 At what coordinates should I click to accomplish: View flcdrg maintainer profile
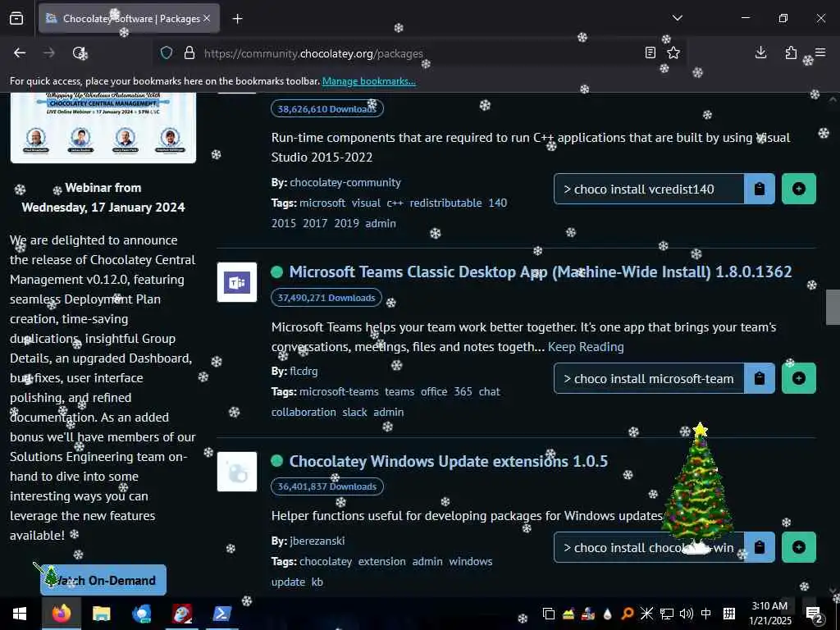point(304,372)
